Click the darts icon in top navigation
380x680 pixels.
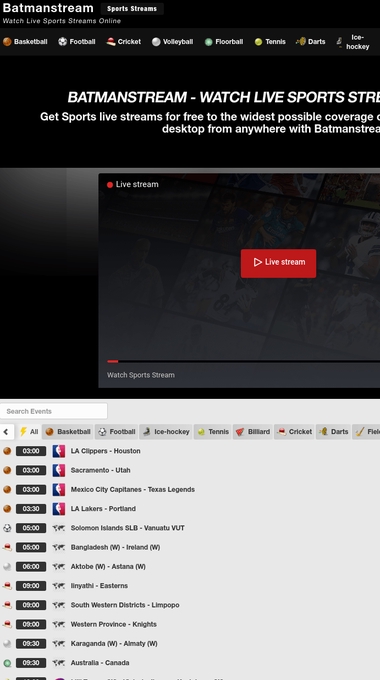301,42
